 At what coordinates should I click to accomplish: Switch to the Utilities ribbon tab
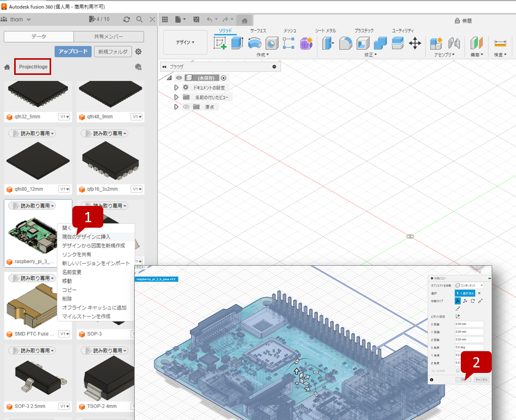click(x=403, y=30)
